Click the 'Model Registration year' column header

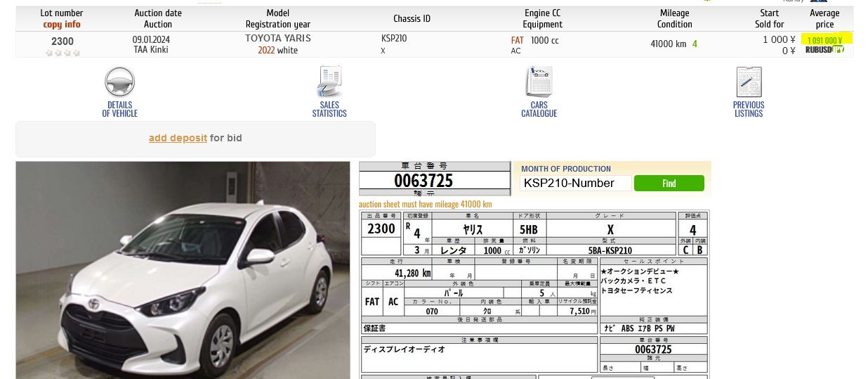point(278,18)
